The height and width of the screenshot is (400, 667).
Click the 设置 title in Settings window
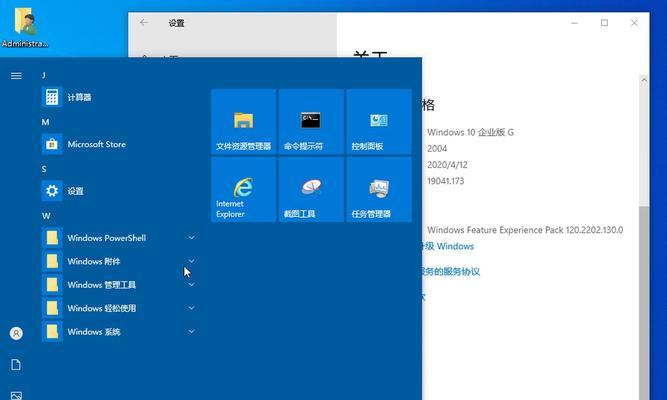tap(177, 23)
